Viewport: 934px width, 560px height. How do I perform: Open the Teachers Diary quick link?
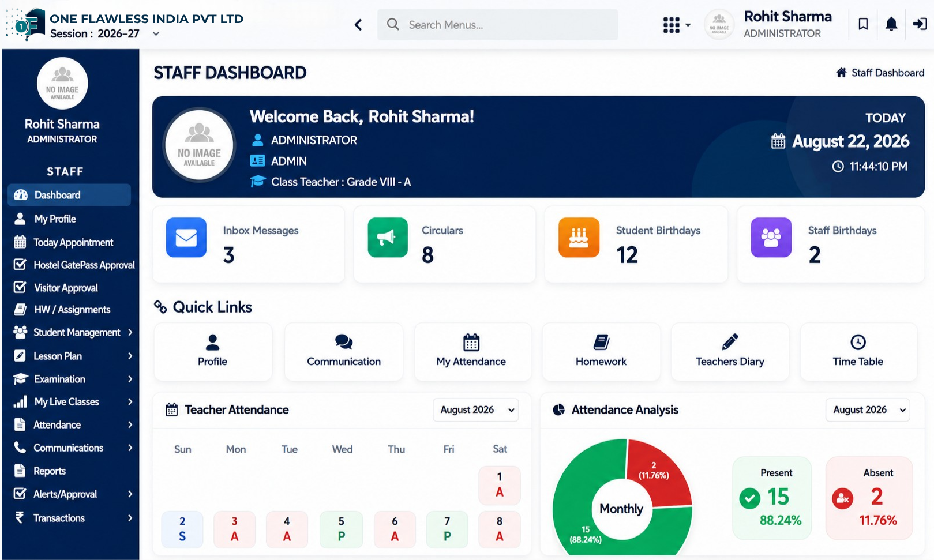pyautogui.click(x=730, y=351)
